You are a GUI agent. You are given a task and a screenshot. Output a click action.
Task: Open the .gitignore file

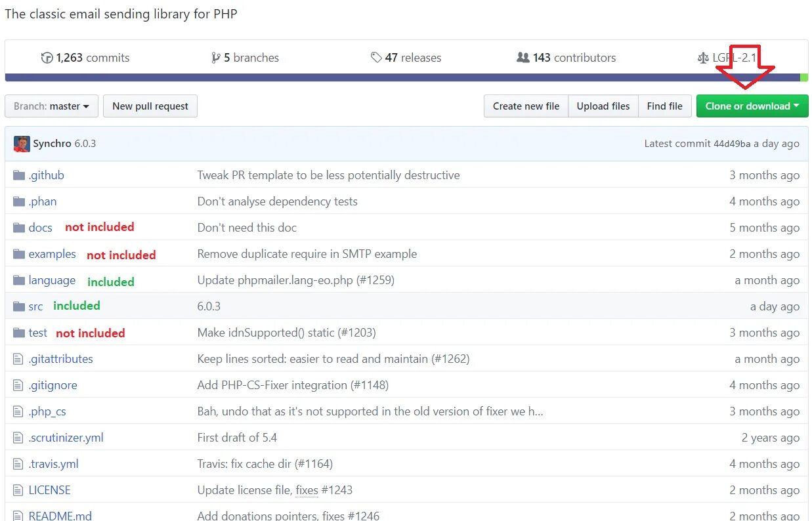(53, 385)
